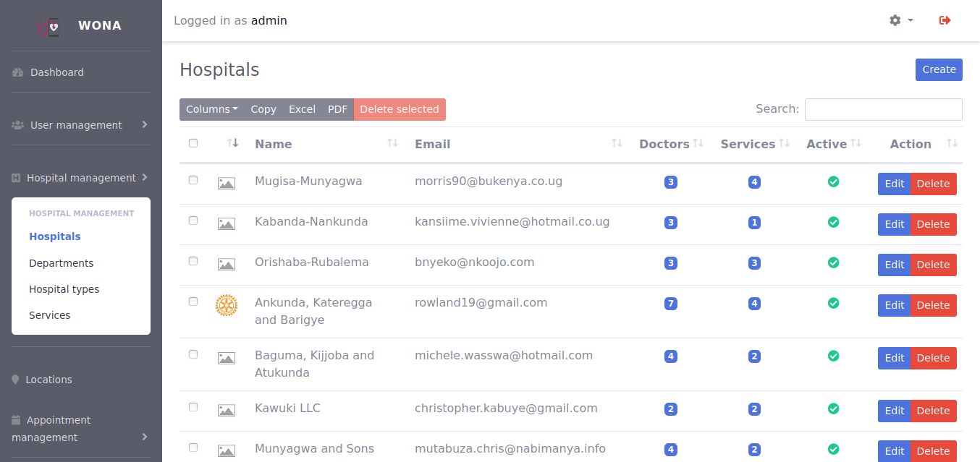Click the Dashboard gauge icon

point(18,72)
